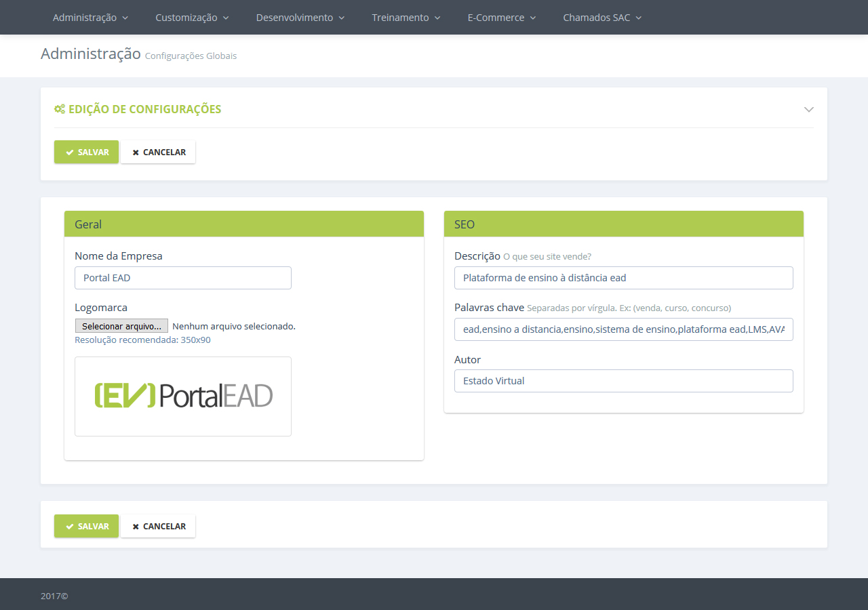Select the Nome da Empresa input field
Screen dimensions: 868x610
pos(182,278)
